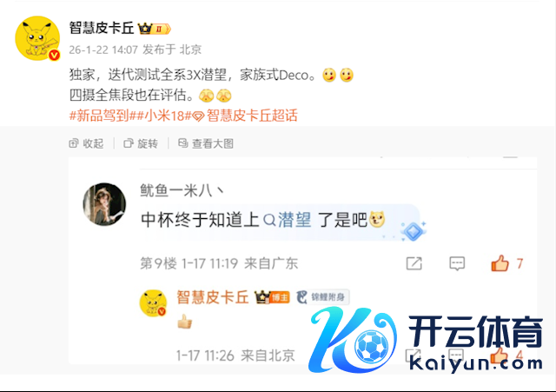Open 智慧皮卡丘 Pikachu profile avatar
Image resolution: width=556 pixels, height=392 pixels.
pos(37,38)
